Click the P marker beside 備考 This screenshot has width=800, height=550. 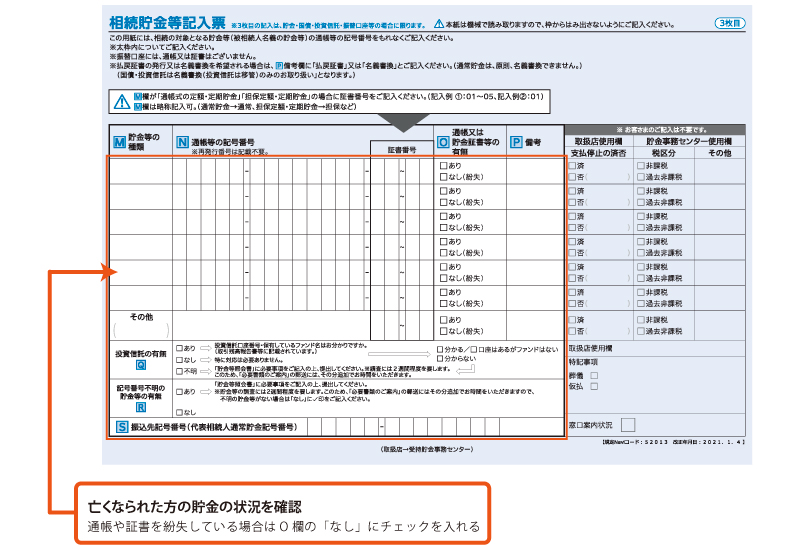point(516,142)
